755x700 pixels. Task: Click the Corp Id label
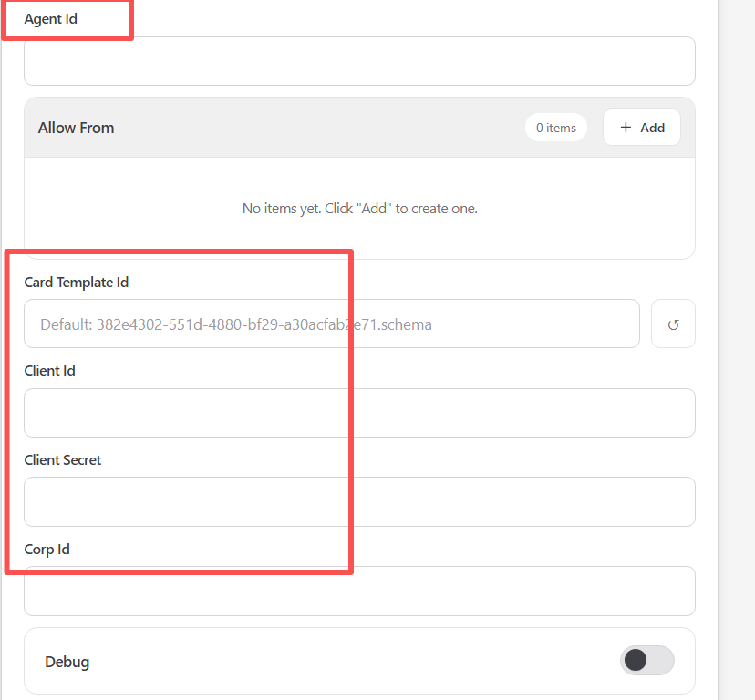[47, 550]
